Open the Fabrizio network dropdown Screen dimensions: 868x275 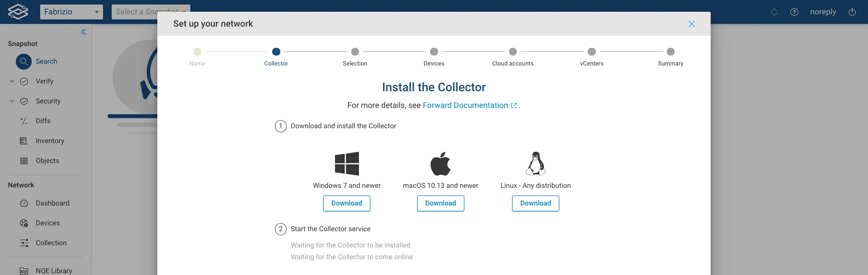(71, 12)
